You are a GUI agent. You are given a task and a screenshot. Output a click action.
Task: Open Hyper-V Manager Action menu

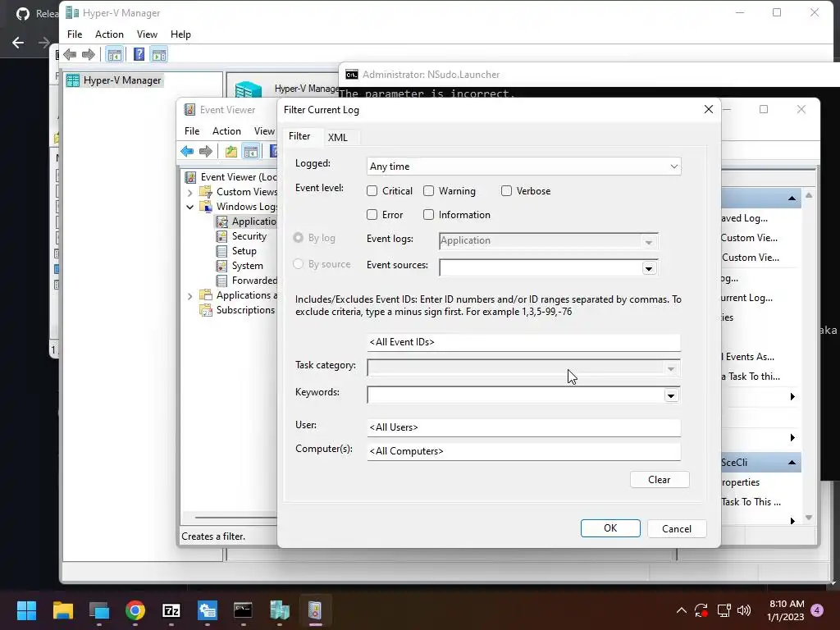pyautogui.click(x=109, y=34)
